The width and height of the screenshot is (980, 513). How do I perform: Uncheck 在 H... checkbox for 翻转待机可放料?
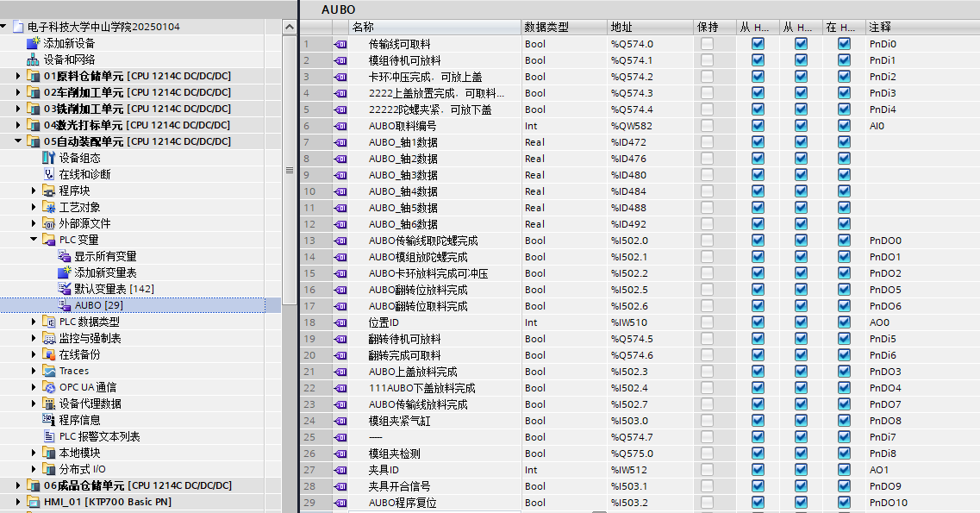pyautogui.click(x=845, y=339)
